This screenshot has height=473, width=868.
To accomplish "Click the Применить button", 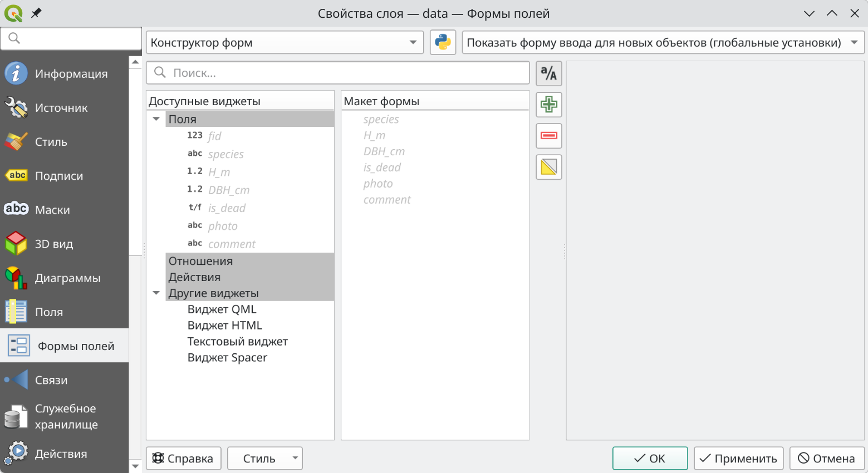I will [738, 459].
